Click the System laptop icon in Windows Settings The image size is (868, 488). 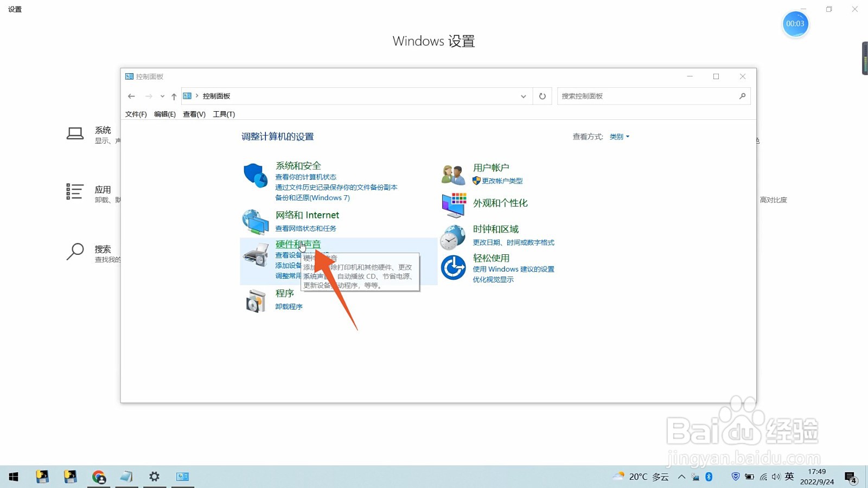(75, 133)
